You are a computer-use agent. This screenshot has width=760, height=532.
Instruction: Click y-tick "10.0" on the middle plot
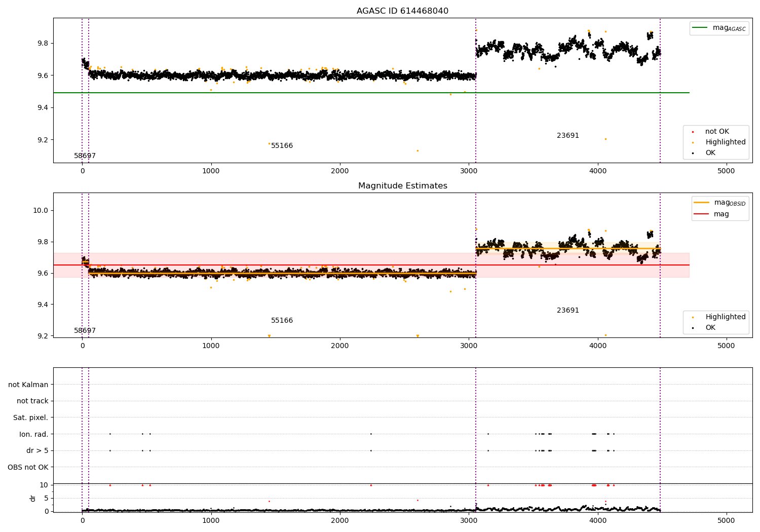[41, 211]
